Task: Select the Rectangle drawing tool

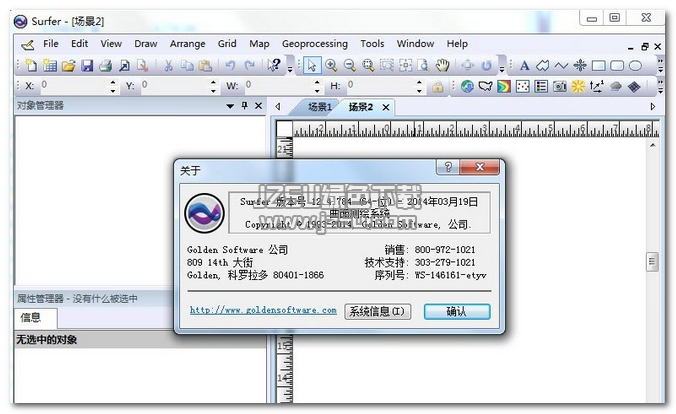Action: [x=598, y=66]
